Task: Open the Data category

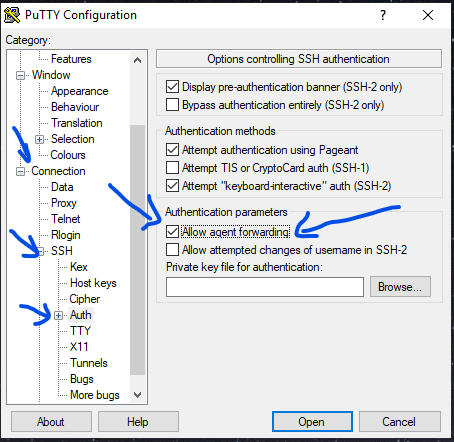Action: tap(62, 187)
